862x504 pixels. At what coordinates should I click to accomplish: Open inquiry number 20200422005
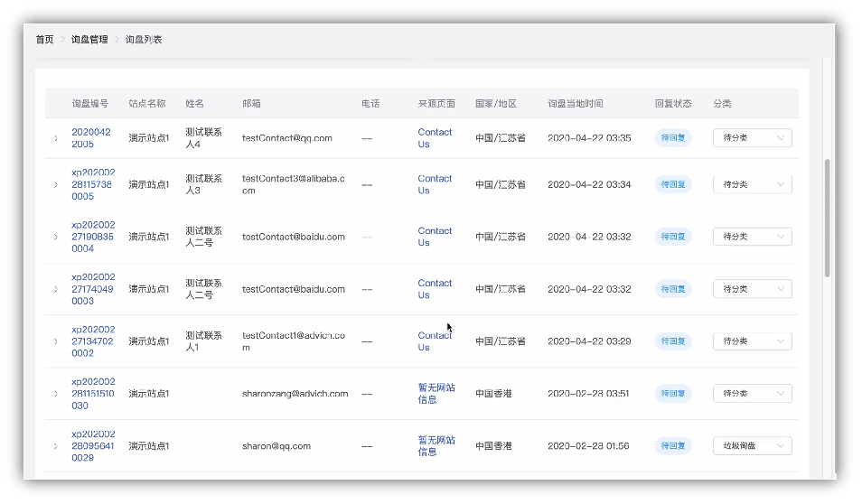[x=91, y=138]
